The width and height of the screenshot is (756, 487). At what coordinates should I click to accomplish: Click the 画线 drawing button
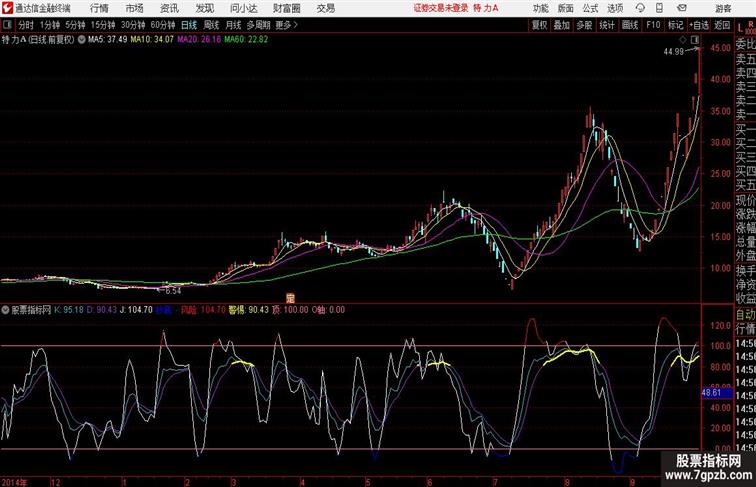(630, 25)
